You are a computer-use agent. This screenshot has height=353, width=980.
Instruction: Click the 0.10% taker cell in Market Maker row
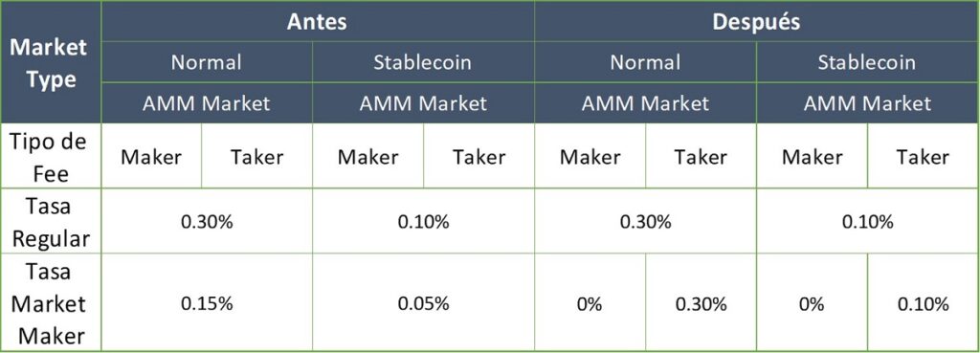coord(924,302)
